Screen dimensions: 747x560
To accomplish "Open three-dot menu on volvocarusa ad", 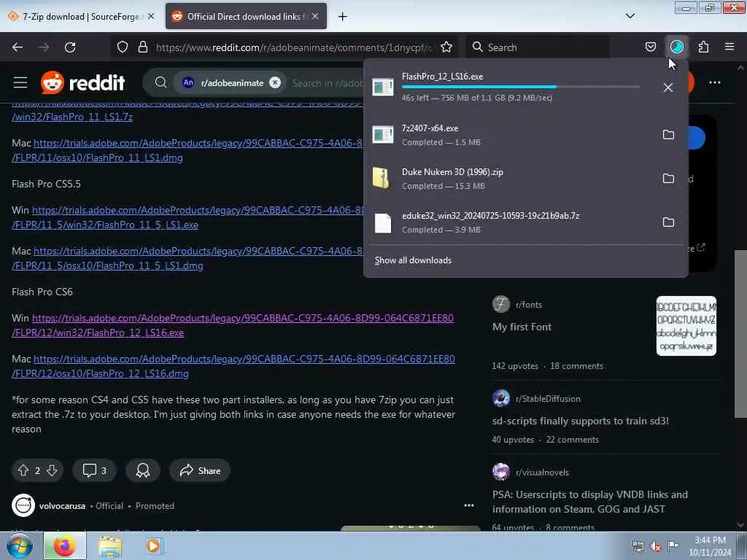I will (x=469, y=506).
